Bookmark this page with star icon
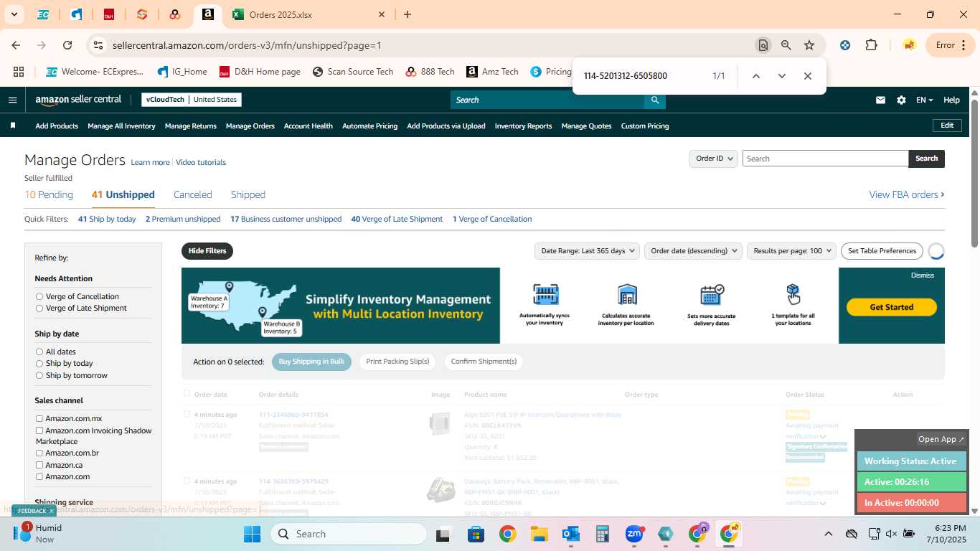The width and height of the screenshot is (980, 551). [809, 45]
